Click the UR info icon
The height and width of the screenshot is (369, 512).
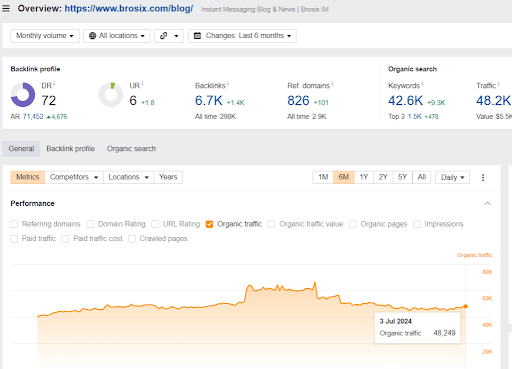(142, 84)
